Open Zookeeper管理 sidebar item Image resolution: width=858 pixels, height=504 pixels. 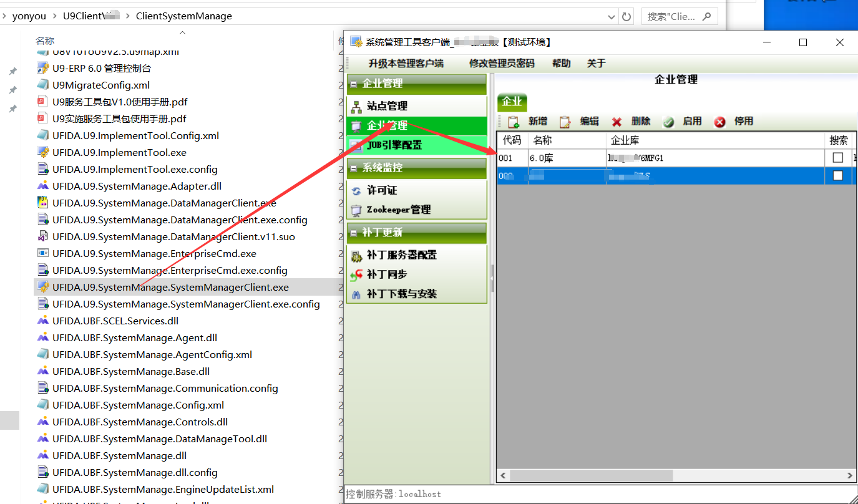(x=416, y=210)
